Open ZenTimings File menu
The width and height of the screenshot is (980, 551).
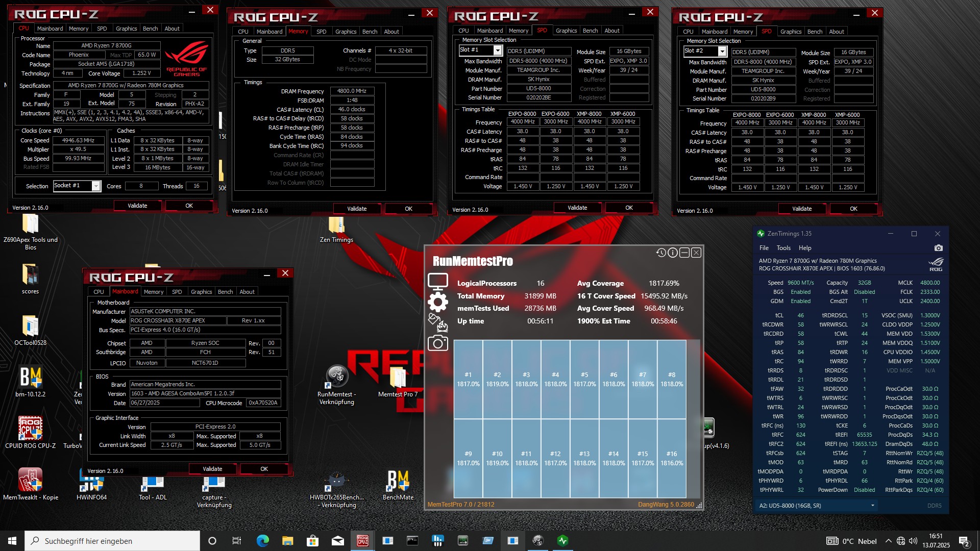tap(764, 248)
